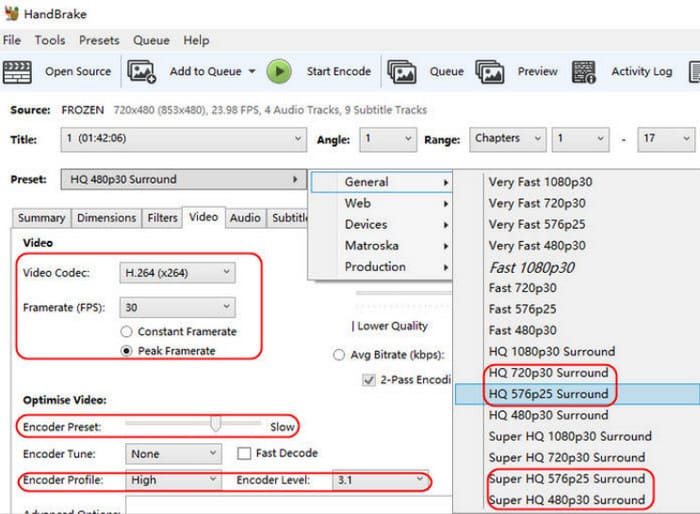Click the Queue stacked pictures icon
Image resolution: width=700 pixels, height=514 pixels.
click(x=402, y=72)
